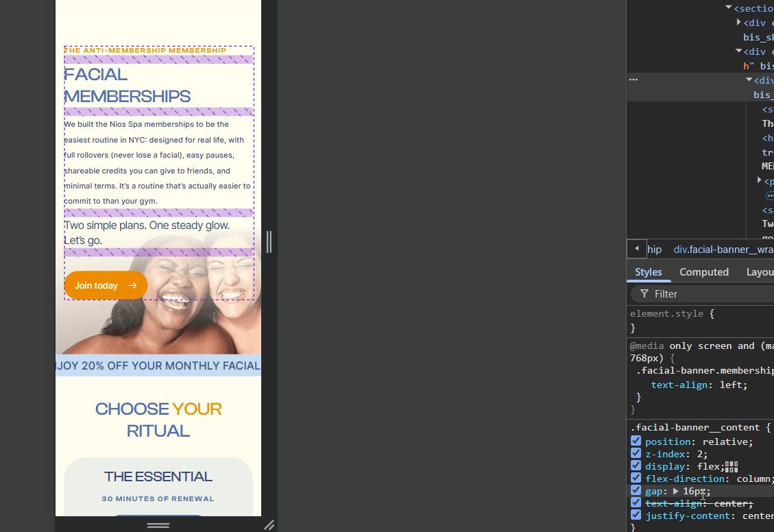Viewport: 774px width, 532px height.
Task: Click the h2 element tag in DOM tree
Action: click(768, 138)
